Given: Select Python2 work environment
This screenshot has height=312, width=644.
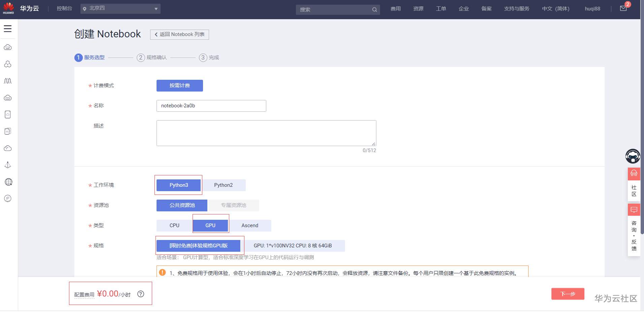Looking at the screenshot, I should pyautogui.click(x=224, y=185).
